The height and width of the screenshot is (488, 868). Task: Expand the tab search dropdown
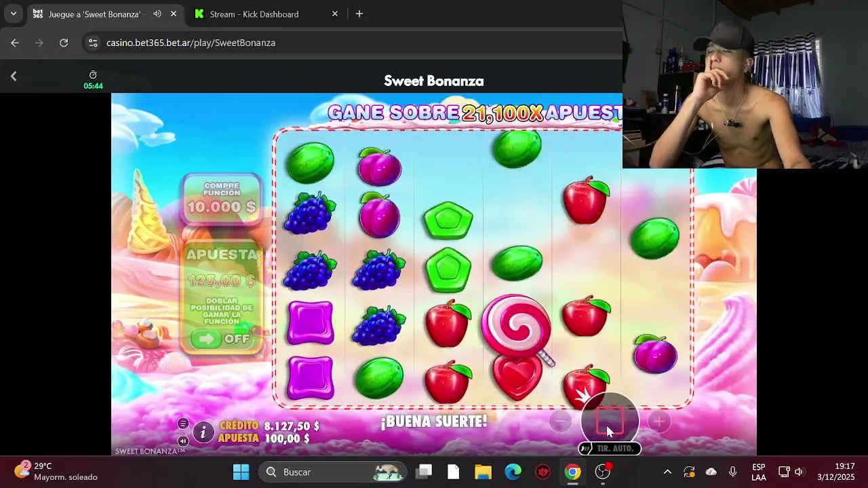(13, 14)
